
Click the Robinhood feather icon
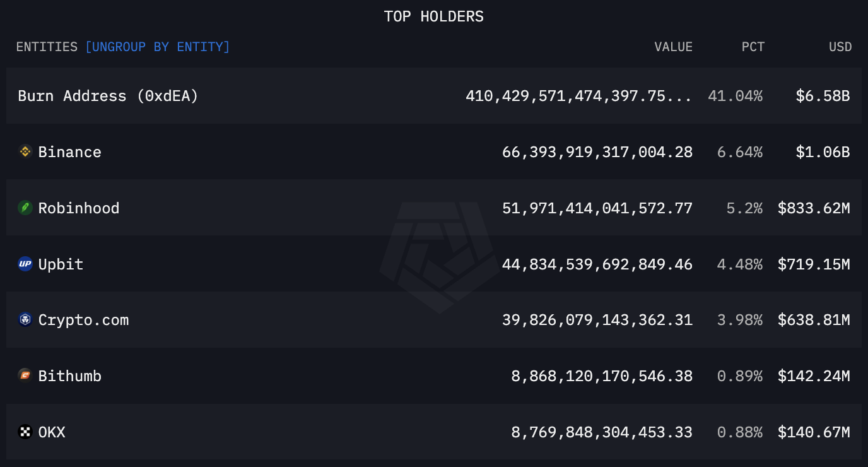tap(25, 208)
